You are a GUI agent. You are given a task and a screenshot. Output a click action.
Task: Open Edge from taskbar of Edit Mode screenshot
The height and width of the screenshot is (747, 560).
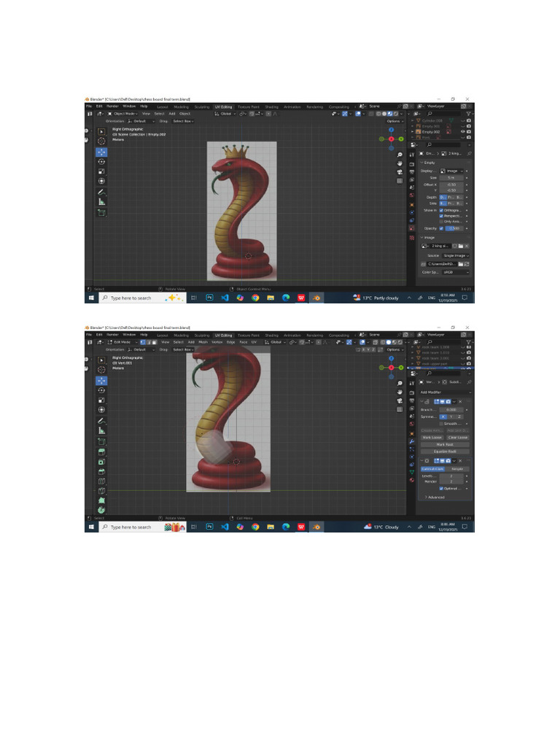(x=286, y=527)
